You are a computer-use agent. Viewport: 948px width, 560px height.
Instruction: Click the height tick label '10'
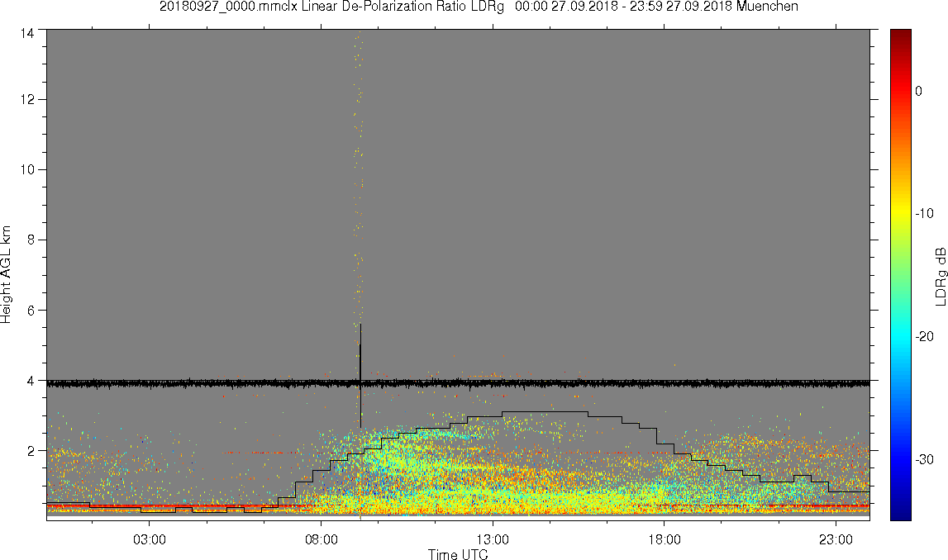[x=27, y=170]
